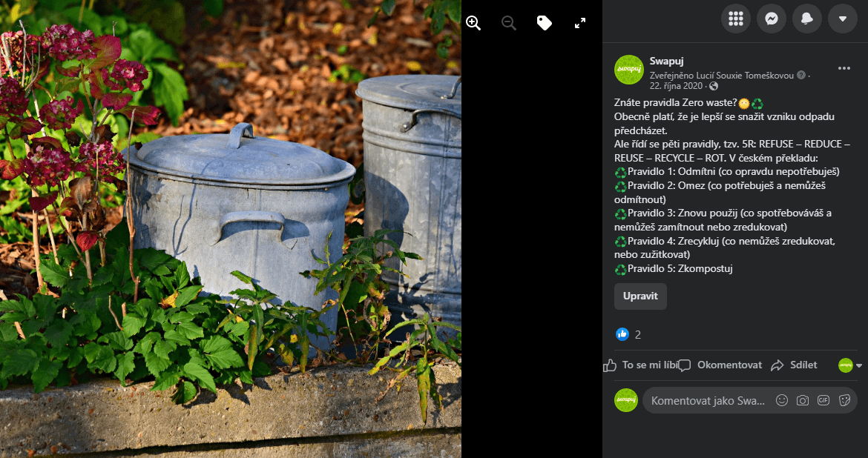
Task: Expand the account dropdown arrow
Action: (x=843, y=19)
